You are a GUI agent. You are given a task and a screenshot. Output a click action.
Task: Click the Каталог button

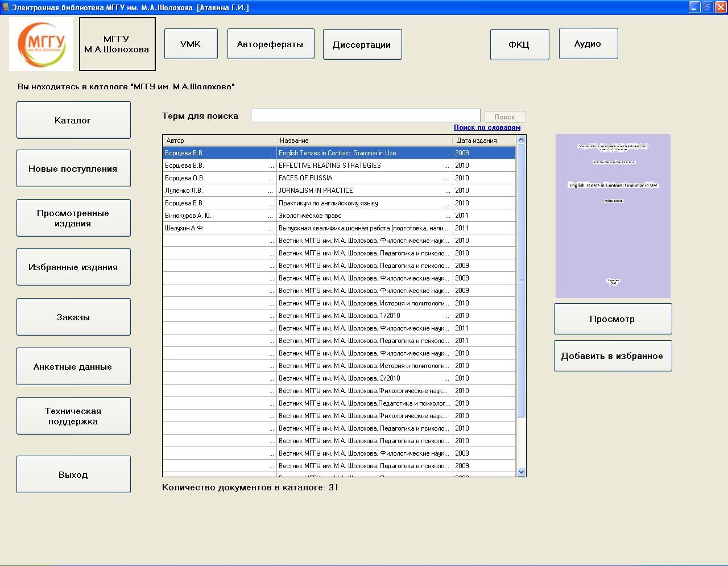pos(73,120)
